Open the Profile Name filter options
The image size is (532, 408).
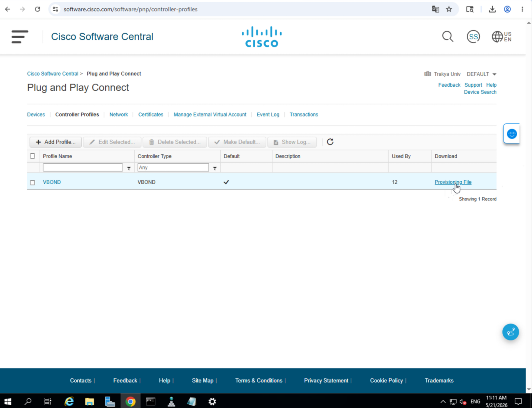[x=129, y=168]
